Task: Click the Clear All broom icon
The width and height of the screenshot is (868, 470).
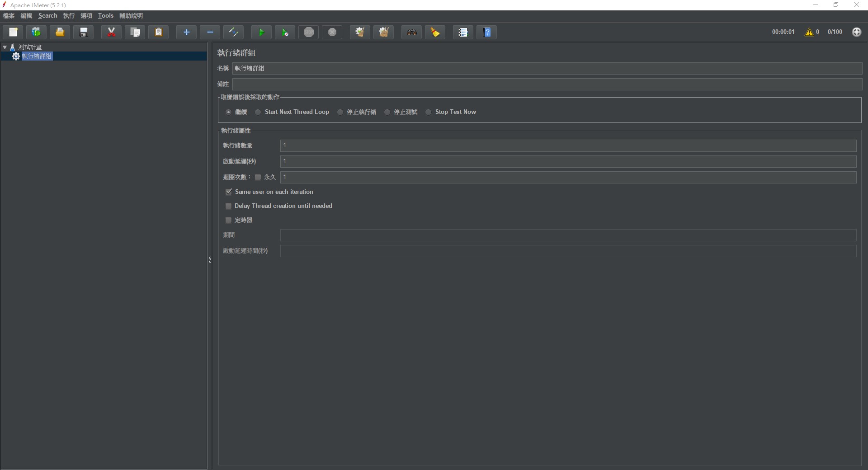Action: [384, 32]
